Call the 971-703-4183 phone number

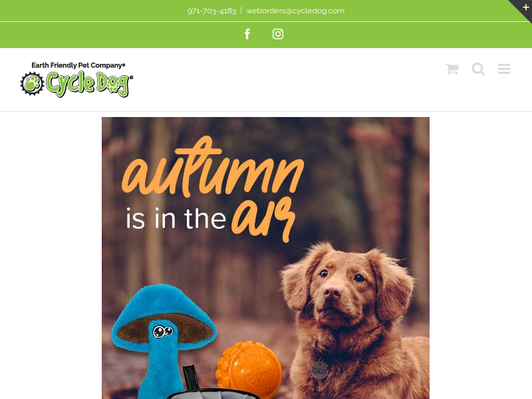[x=211, y=11]
